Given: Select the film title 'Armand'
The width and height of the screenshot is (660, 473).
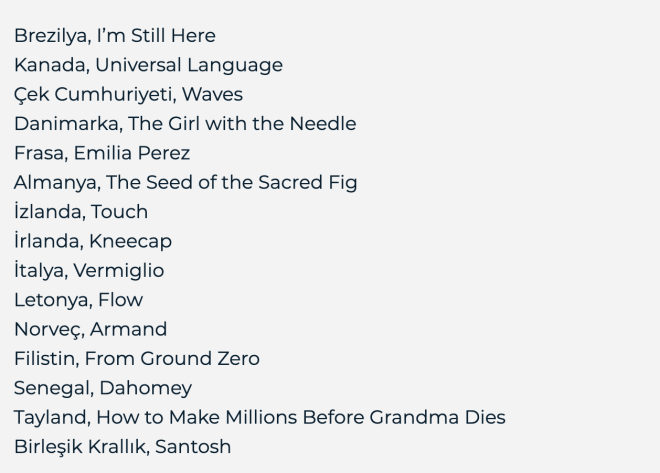Looking at the screenshot, I should (128, 329).
